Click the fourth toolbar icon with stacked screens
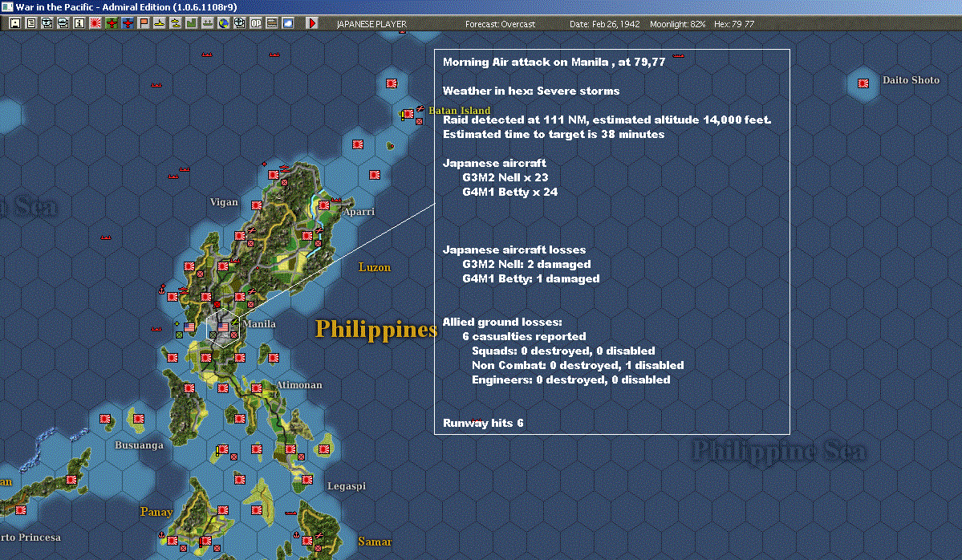962x560 pixels. (x=63, y=23)
